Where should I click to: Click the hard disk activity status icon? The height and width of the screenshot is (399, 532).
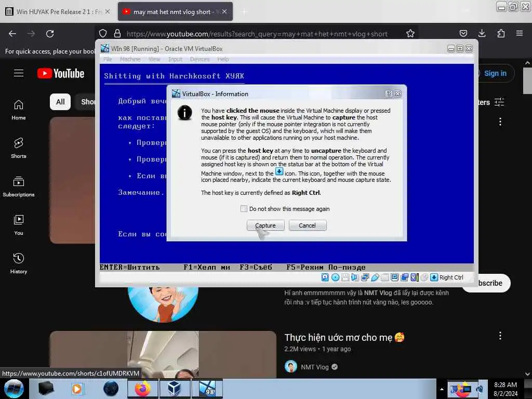[325, 277]
